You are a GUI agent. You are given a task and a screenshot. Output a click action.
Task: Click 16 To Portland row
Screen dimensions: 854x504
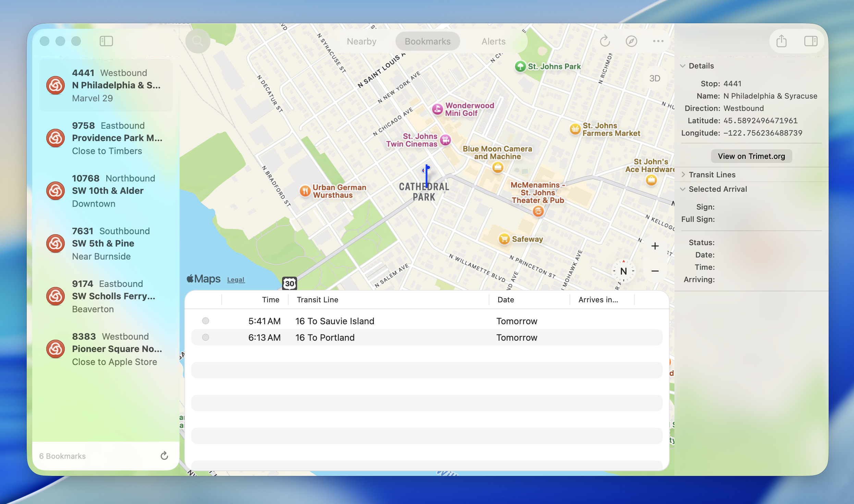coord(427,337)
